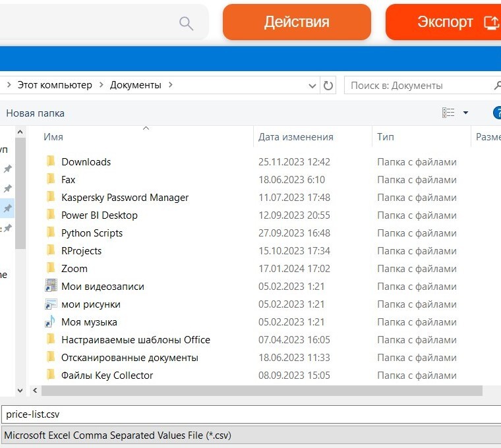Click the blue help icon
Screen dimensions: 501x448
tap(497, 113)
